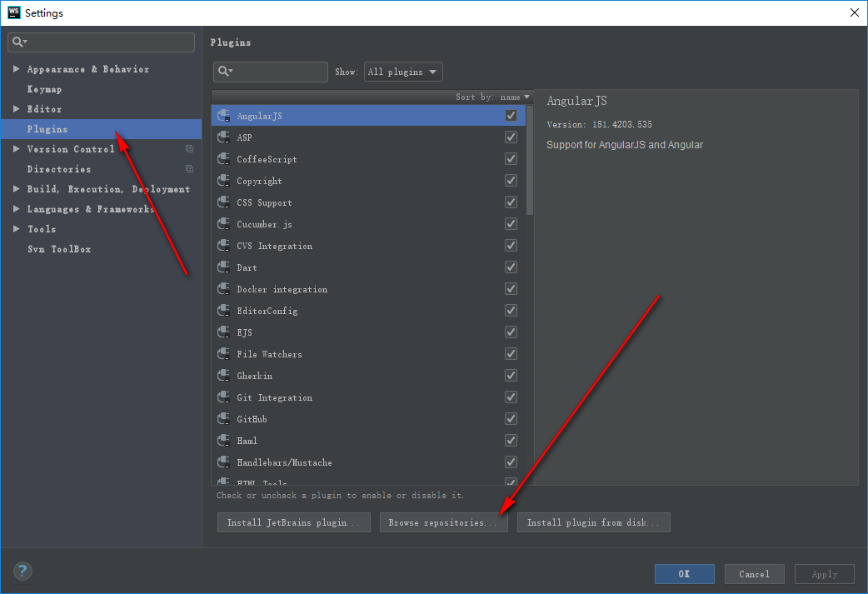Expand the Appearance & Behavior section

click(16, 68)
